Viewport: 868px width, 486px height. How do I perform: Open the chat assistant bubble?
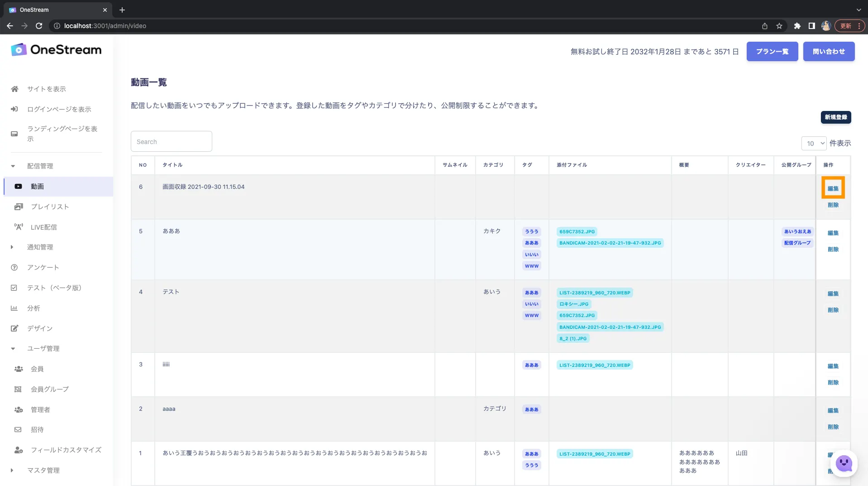[x=844, y=463]
